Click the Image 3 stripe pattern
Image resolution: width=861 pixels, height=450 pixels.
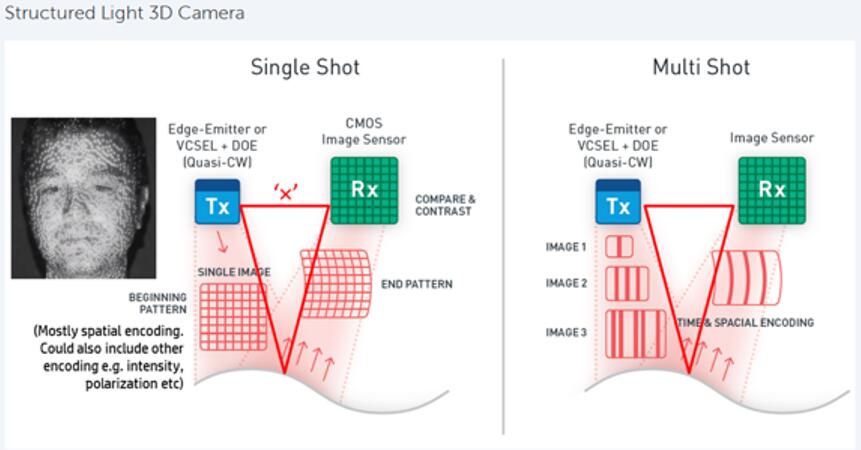635,334
